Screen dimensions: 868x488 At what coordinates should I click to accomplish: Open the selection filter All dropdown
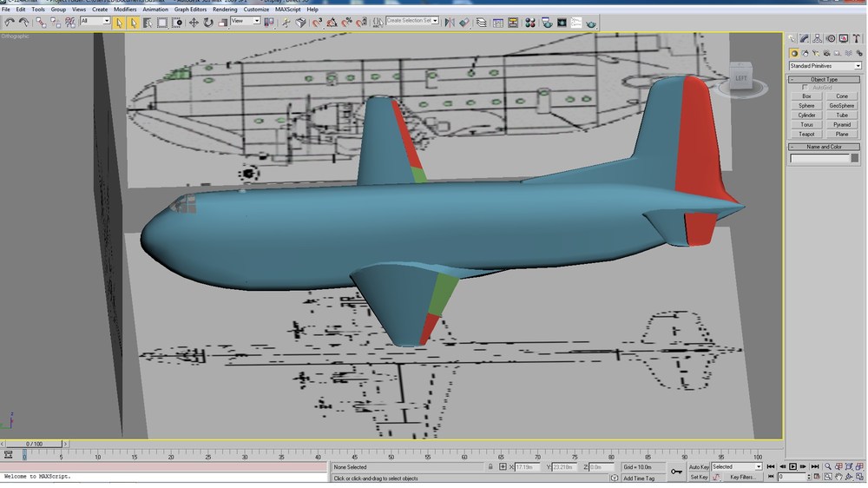95,21
